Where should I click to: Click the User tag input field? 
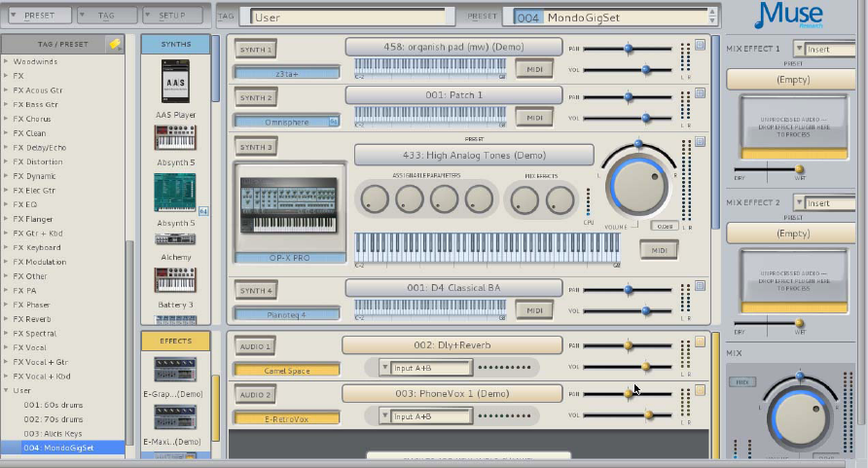(349, 18)
